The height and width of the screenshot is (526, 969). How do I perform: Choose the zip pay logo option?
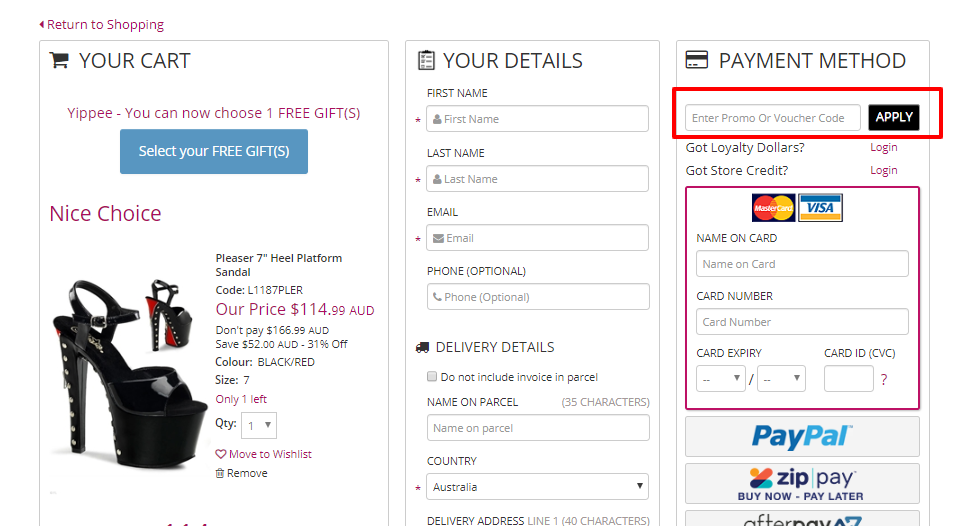[801, 483]
